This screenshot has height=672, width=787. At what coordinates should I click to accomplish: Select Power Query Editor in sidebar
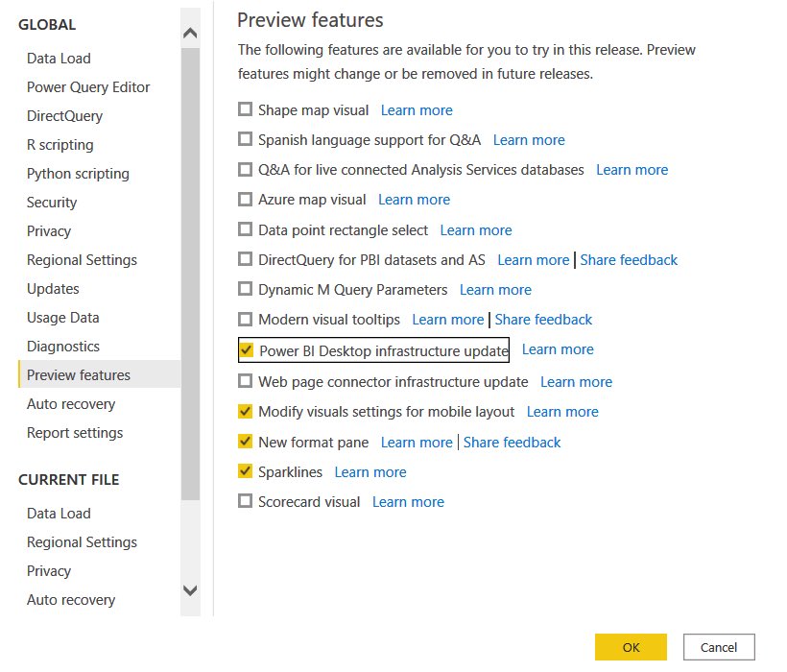point(88,87)
